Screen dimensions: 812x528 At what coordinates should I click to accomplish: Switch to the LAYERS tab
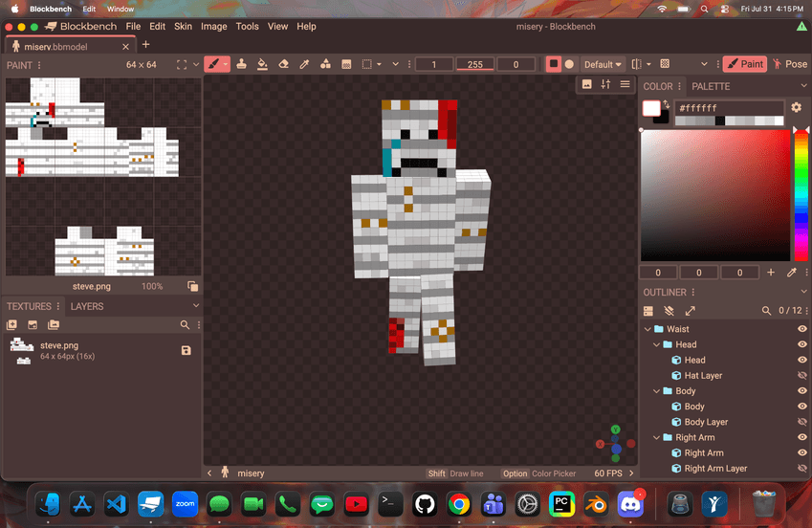(x=87, y=307)
